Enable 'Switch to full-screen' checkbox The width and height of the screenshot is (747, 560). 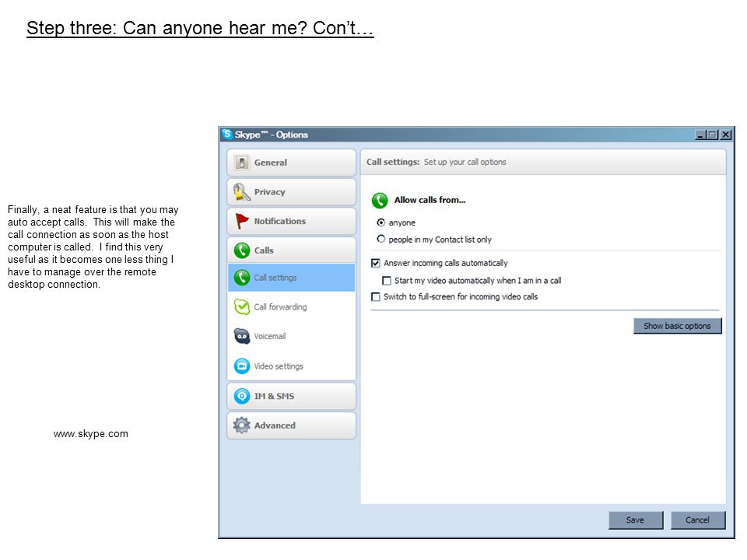(375, 296)
